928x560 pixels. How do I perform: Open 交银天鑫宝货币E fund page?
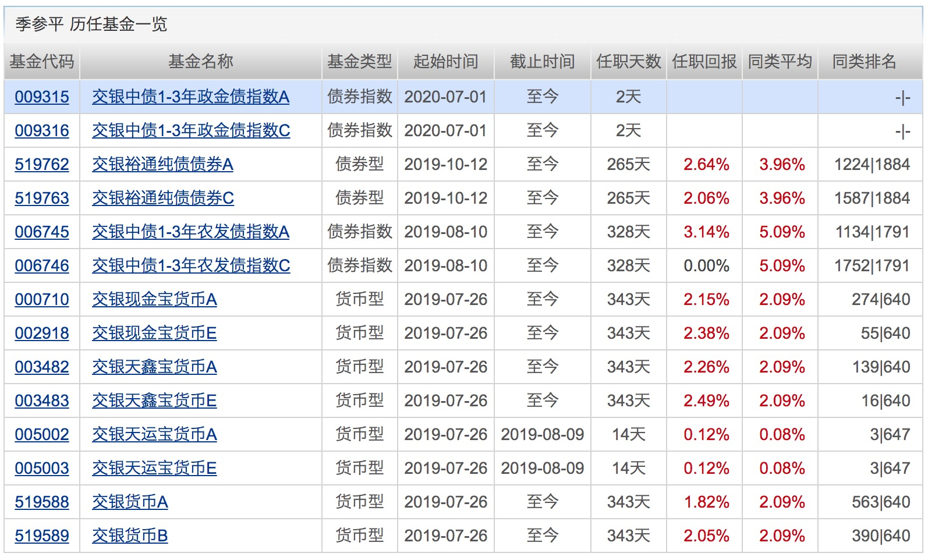tap(154, 400)
